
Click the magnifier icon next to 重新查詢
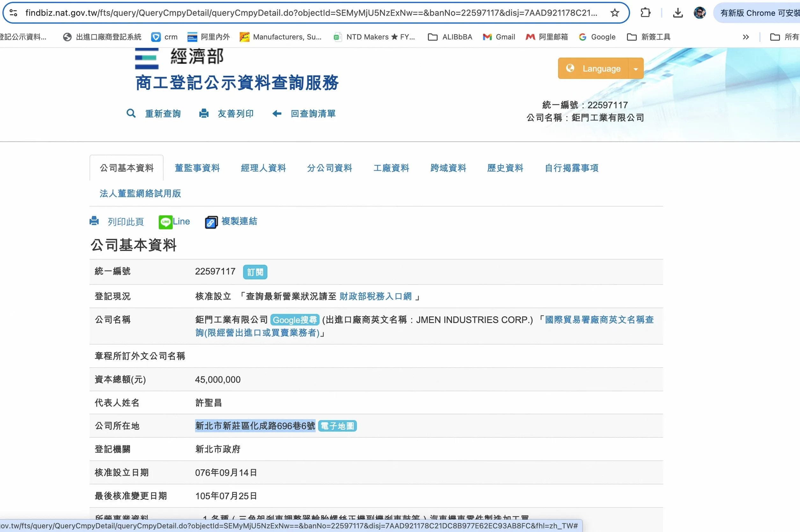(131, 113)
